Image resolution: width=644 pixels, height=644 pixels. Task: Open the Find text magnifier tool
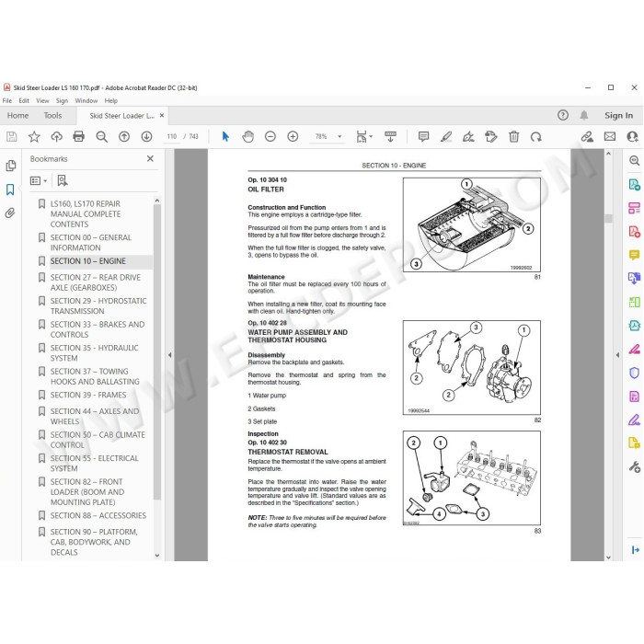coord(101,136)
